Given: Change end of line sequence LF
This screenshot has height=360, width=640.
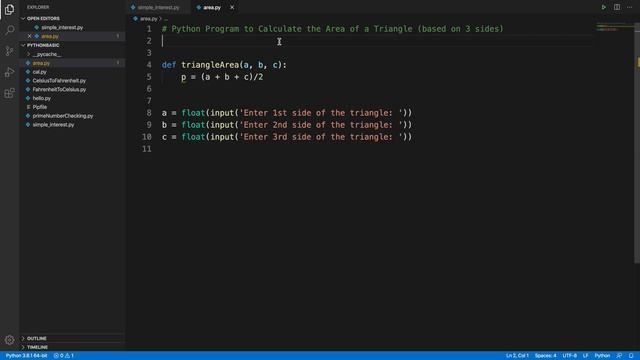Looking at the screenshot, I should [585, 356].
